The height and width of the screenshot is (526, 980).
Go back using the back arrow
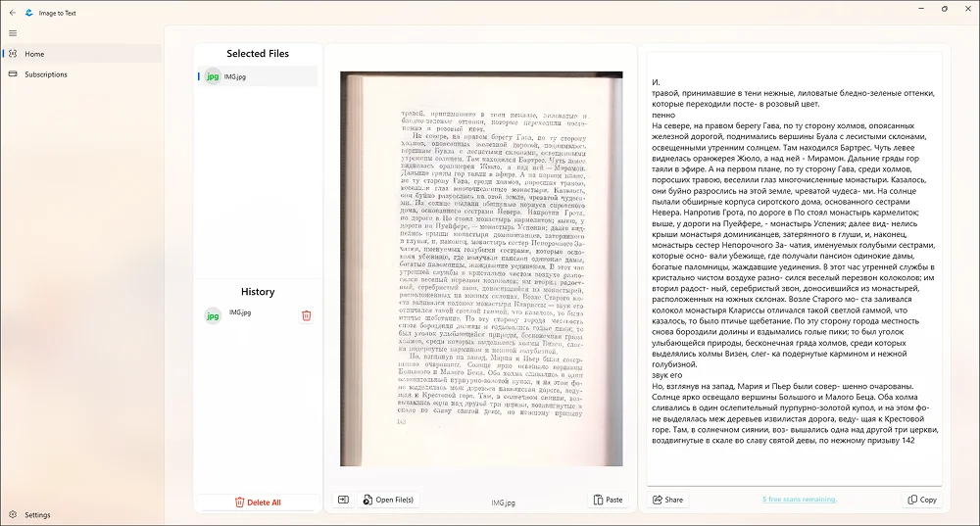[x=13, y=13]
